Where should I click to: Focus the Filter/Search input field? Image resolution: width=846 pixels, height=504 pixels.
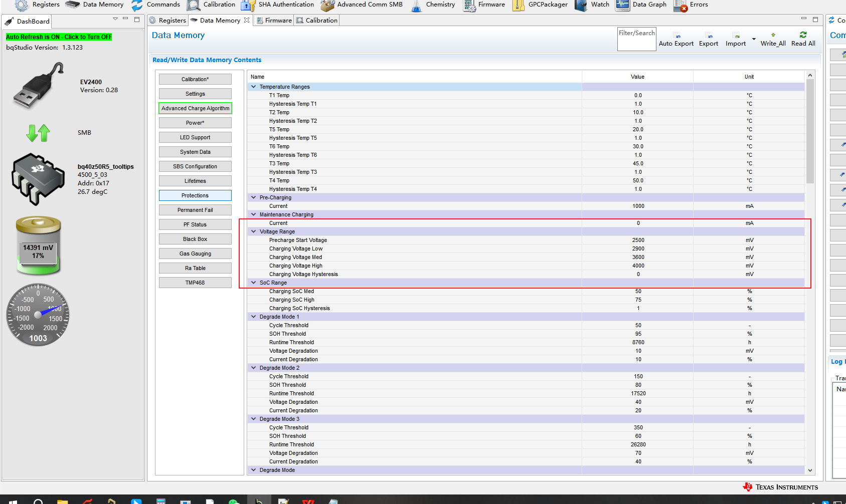(x=637, y=39)
